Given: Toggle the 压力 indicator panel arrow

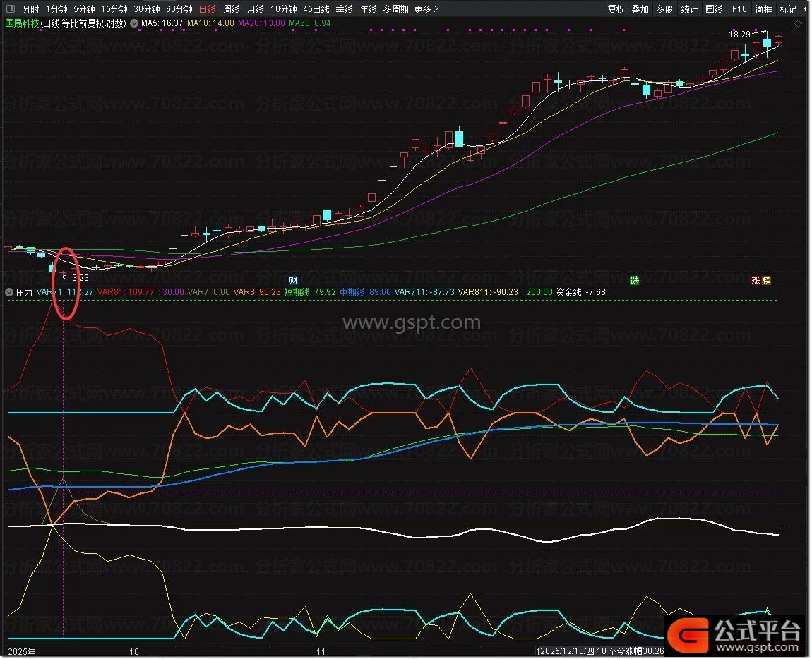Looking at the screenshot, I should coord(8,291).
